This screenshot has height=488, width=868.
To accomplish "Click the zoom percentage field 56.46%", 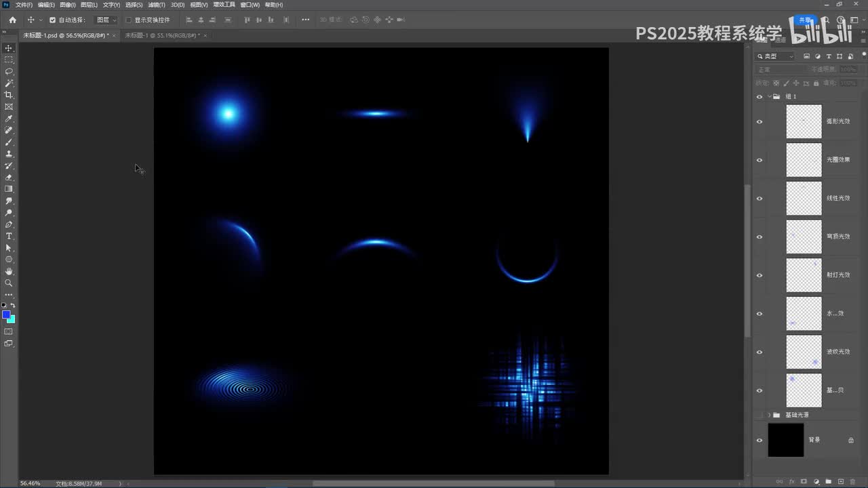I will pyautogui.click(x=31, y=483).
